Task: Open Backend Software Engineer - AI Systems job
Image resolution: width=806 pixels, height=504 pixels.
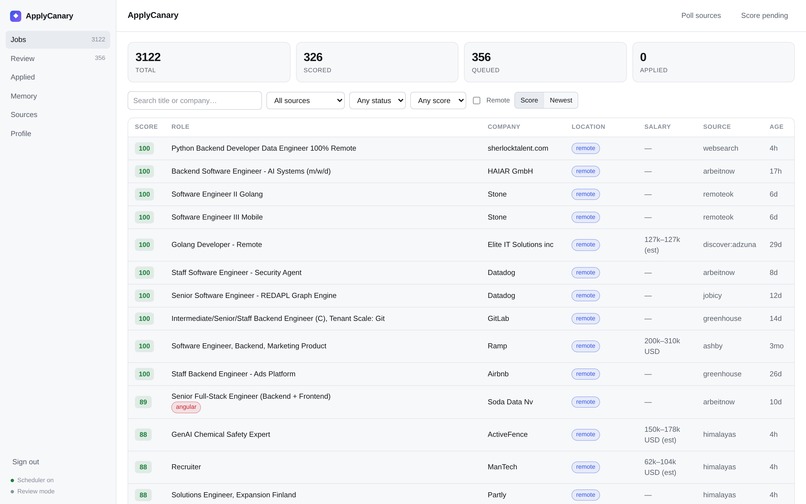Action: [251, 171]
